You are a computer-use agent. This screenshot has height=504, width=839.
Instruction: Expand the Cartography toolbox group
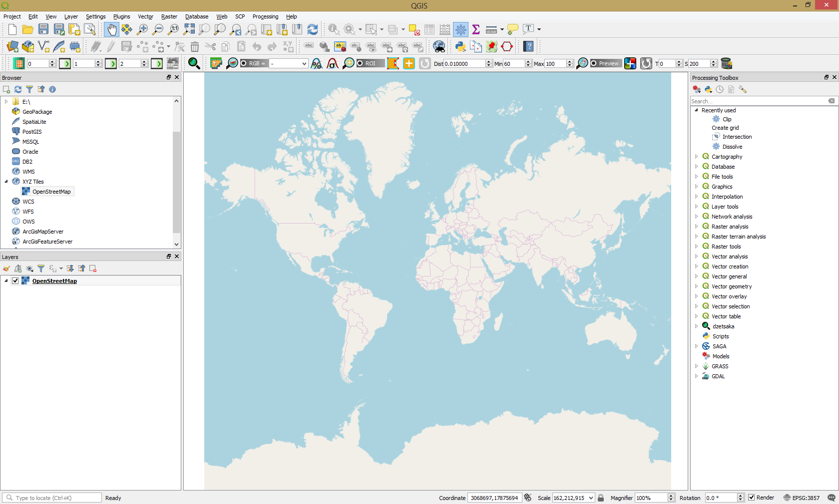(697, 157)
